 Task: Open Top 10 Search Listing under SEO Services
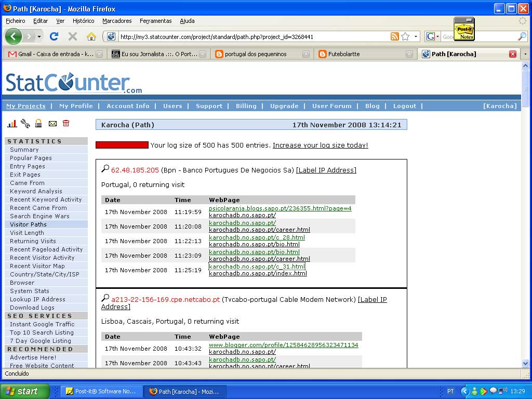tap(42, 332)
